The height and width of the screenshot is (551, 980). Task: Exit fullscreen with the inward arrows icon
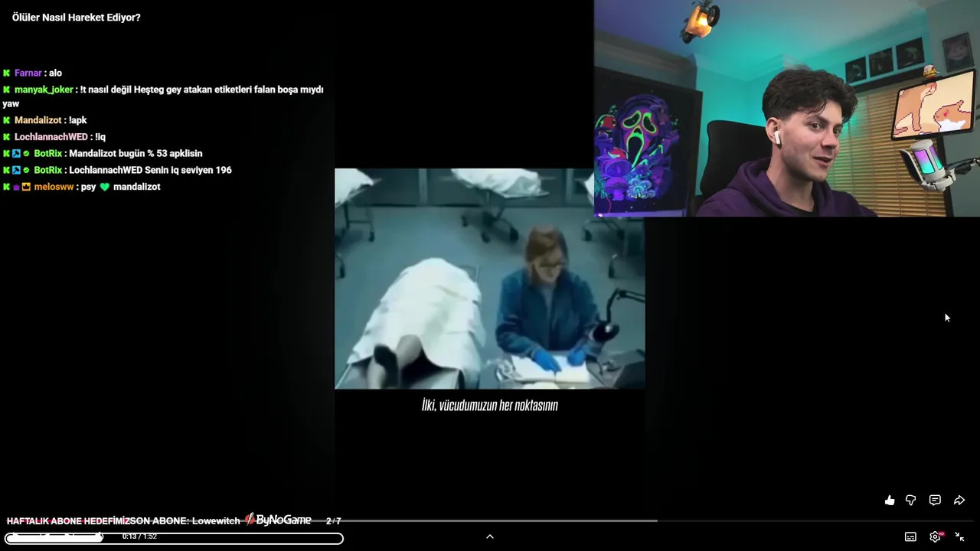coord(959,536)
